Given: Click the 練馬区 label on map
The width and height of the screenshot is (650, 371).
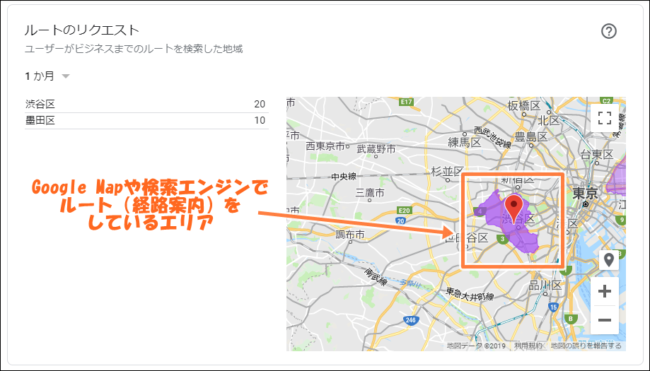Looking at the screenshot, I should point(464,143).
